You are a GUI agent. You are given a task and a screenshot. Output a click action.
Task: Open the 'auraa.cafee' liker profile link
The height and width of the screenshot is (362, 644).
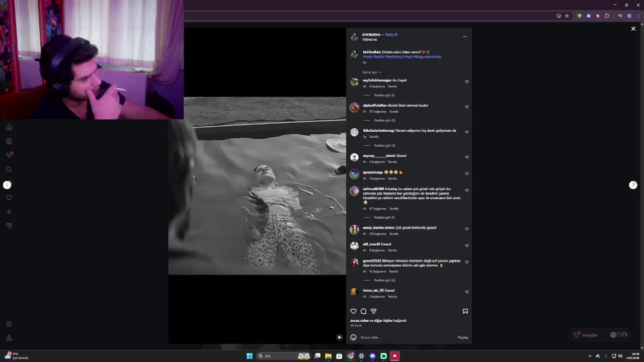[359, 320]
